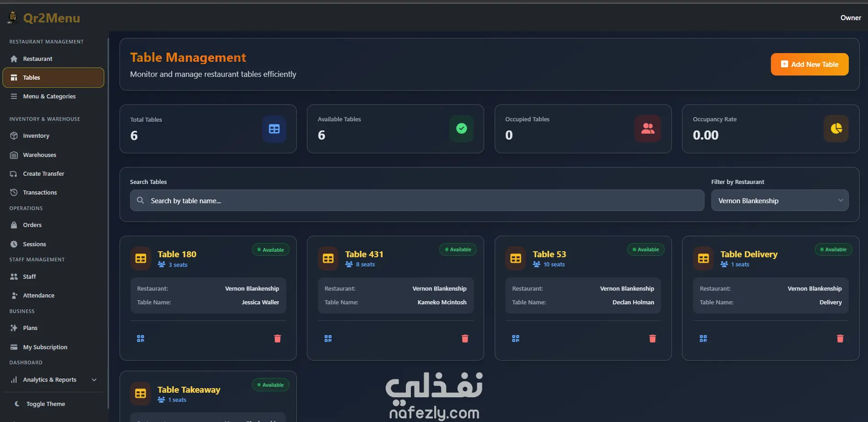Delete Table 53 with trash icon
The image size is (868, 422).
pyautogui.click(x=653, y=339)
